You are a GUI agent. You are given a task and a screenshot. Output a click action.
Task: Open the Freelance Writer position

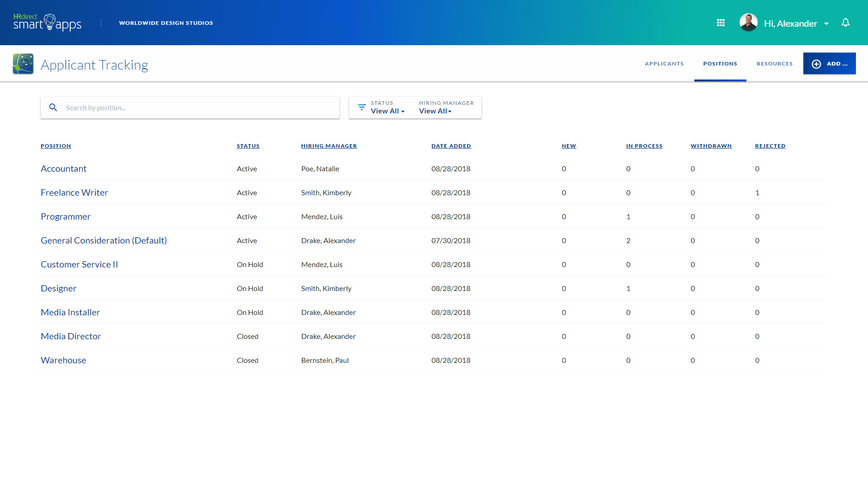point(74,192)
